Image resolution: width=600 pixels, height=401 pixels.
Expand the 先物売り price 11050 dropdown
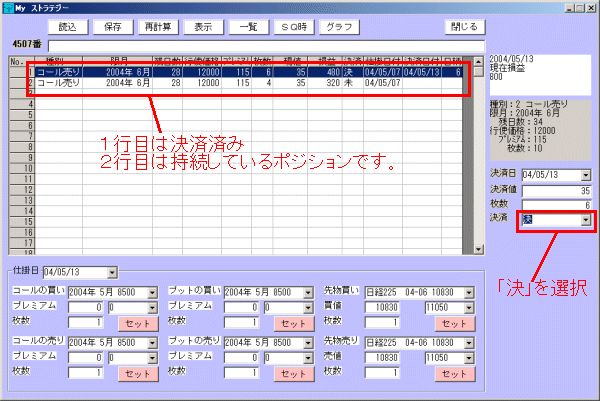[469, 358]
